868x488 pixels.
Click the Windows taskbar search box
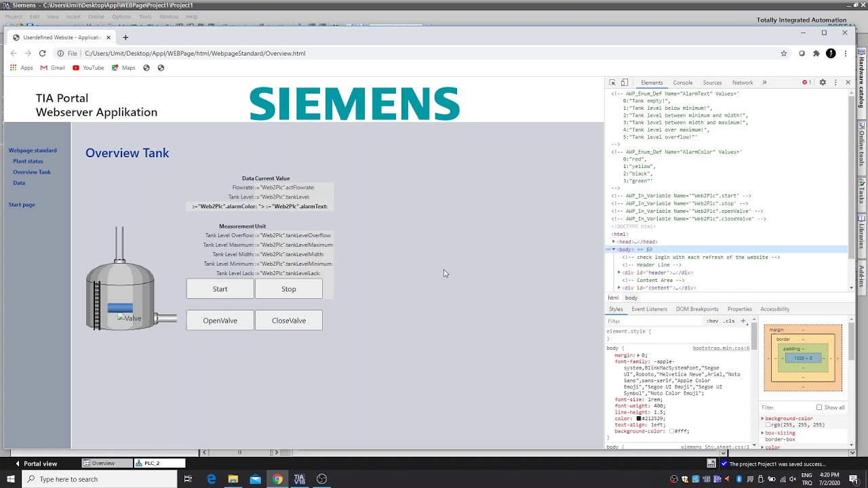[100, 479]
